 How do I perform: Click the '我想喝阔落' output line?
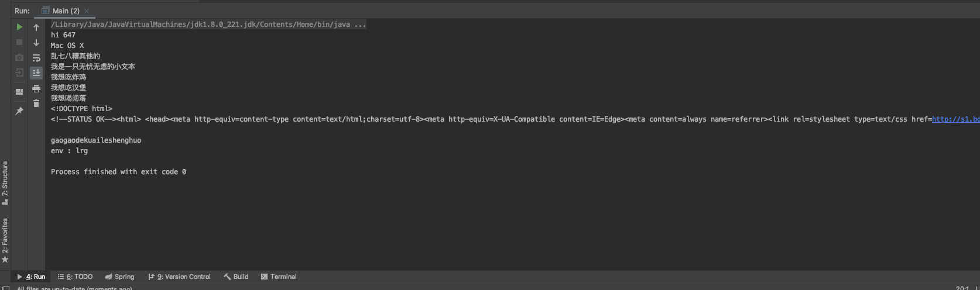click(x=68, y=98)
